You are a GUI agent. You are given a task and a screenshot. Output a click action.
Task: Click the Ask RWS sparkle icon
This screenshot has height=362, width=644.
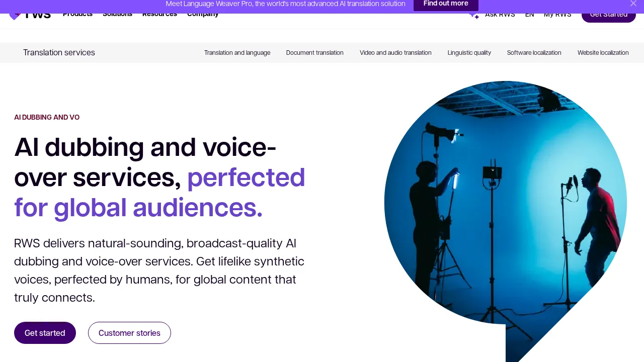point(473,16)
